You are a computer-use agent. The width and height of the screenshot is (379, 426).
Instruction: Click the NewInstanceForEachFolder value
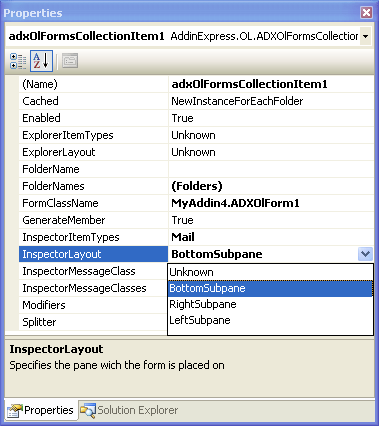click(x=271, y=101)
